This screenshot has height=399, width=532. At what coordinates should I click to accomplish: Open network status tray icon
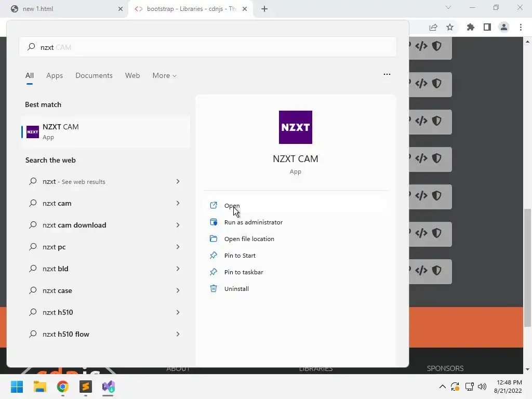[469, 387]
